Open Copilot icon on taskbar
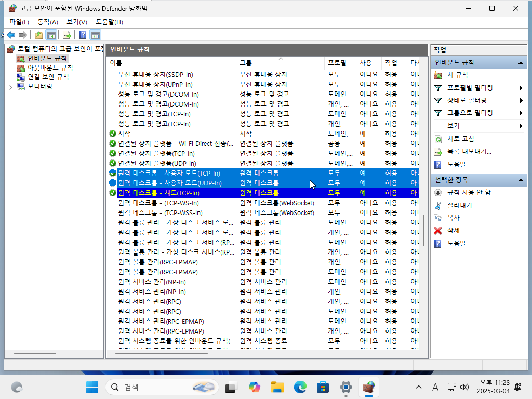This screenshot has height=399, width=532. click(x=255, y=387)
